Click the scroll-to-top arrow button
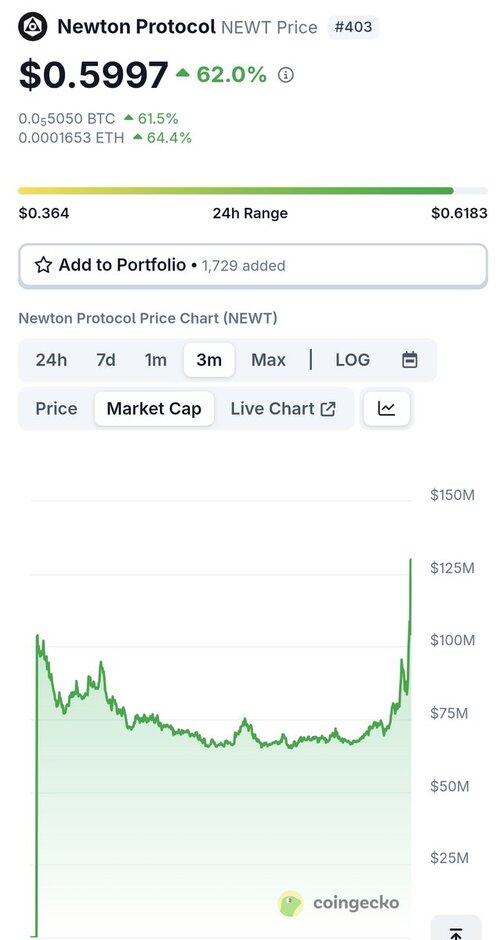This screenshot has width=500, height=940. click(x=456, y=928)
